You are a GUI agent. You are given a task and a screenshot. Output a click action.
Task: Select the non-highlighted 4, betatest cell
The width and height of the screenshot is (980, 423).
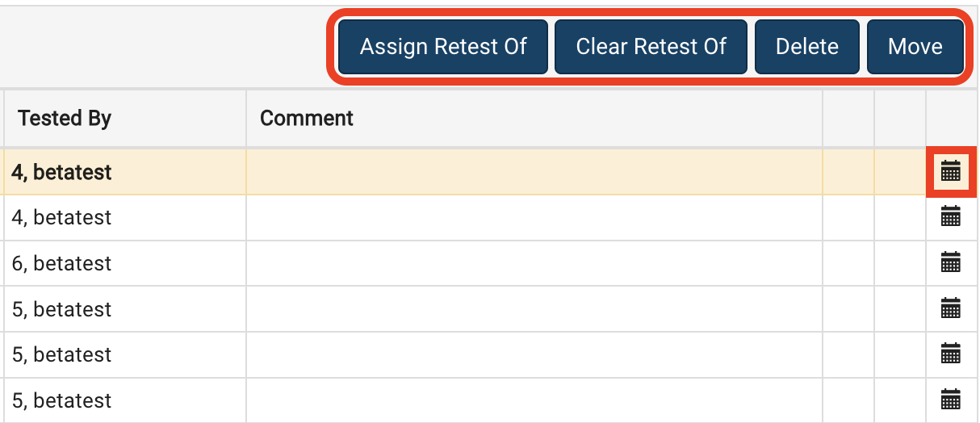pos(125,218)
